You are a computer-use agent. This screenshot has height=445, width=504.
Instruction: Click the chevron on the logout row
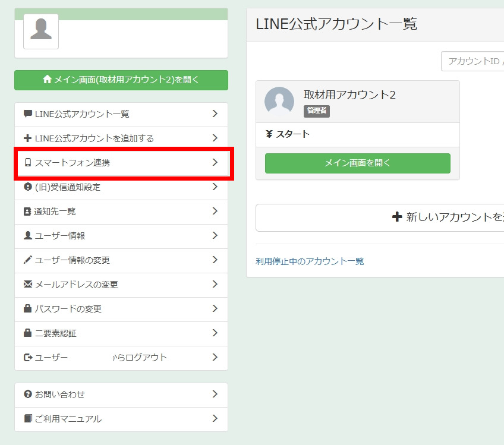(215, 358)
